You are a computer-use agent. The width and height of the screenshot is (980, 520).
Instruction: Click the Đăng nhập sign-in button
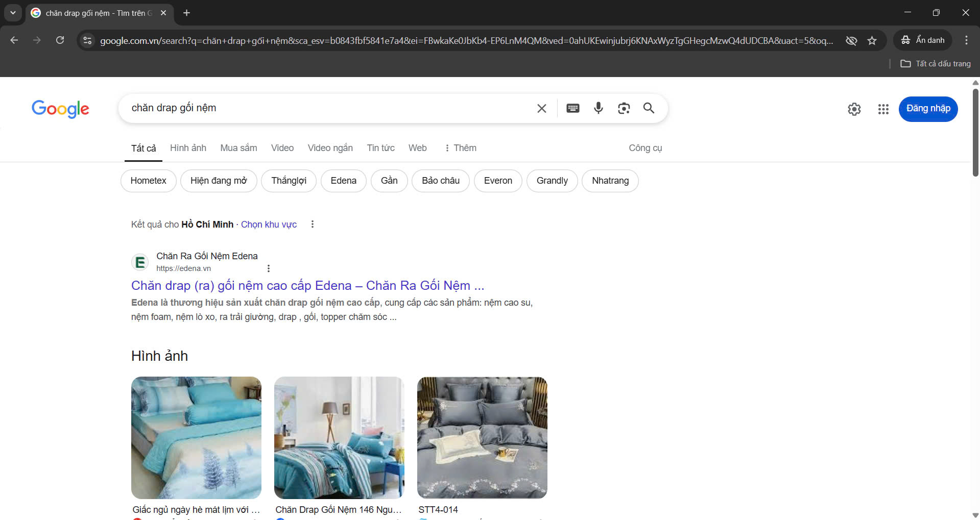928,109
